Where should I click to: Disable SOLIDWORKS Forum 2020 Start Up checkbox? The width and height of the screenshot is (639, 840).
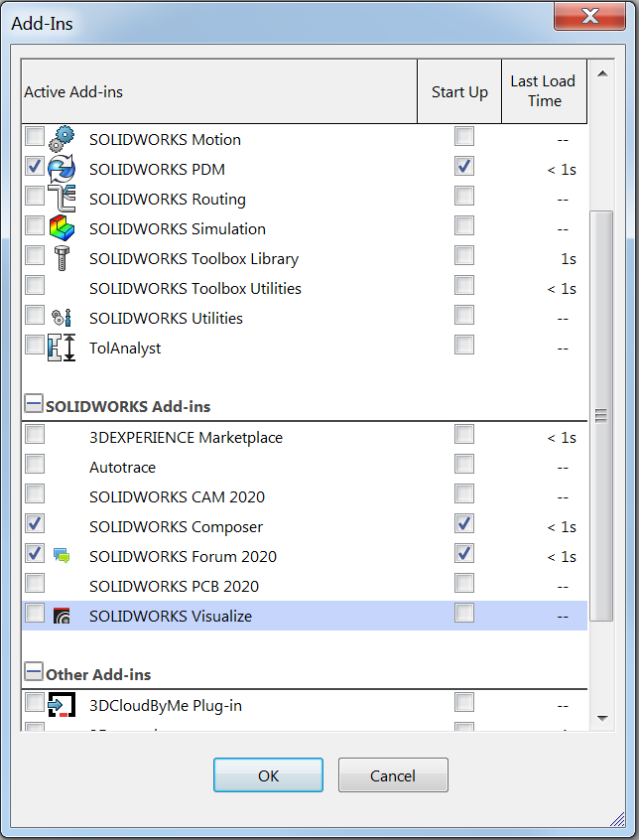(x=464, y=553)
